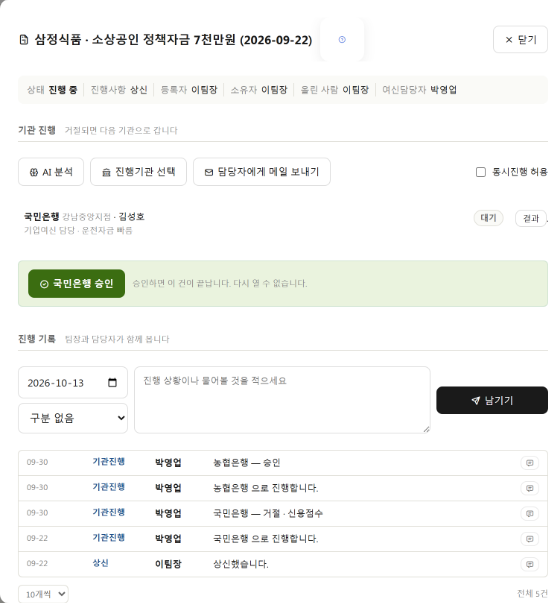The height and width of the screenshot is (603, 548).
Task: Open AI 분석
Action: 51,172
